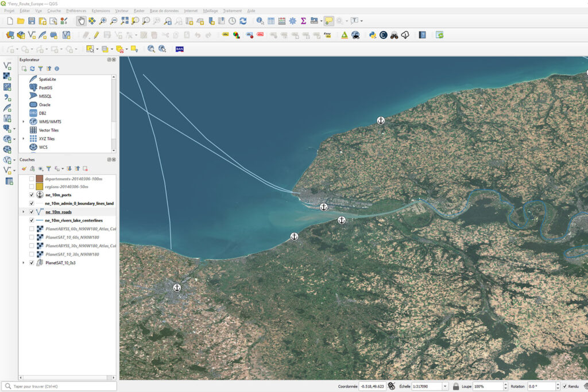588x392 pixels.
Task: Click the statistical summary sigma icon
Action: (x=303, y=21)
